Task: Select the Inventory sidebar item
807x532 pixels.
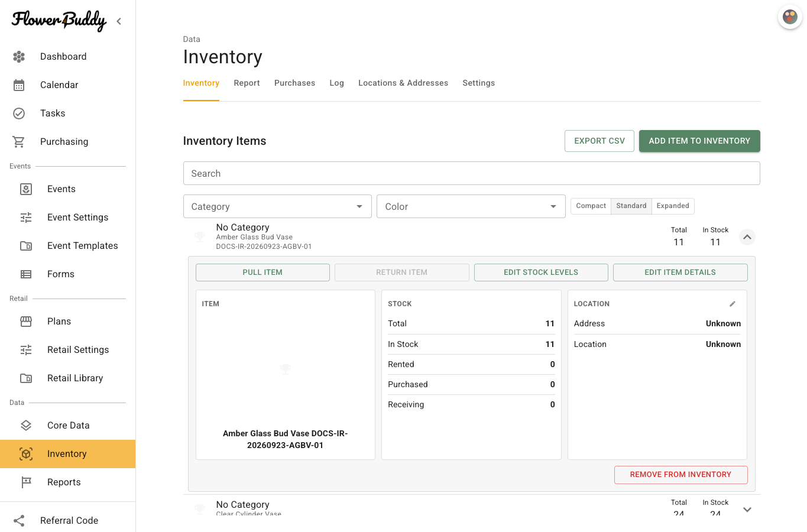Action: [x=68, y=454]
